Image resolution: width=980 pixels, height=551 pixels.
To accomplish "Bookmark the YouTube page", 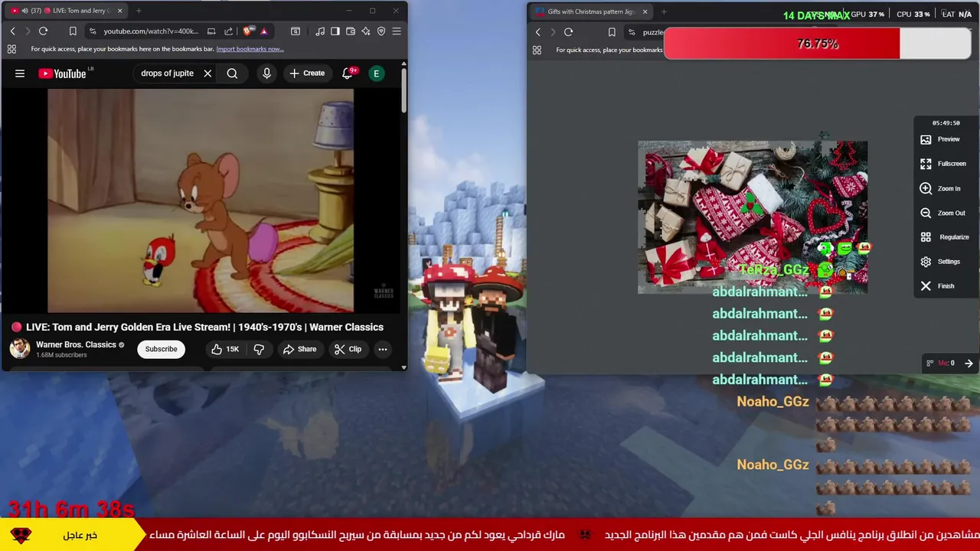I will (x=73, y=31).
